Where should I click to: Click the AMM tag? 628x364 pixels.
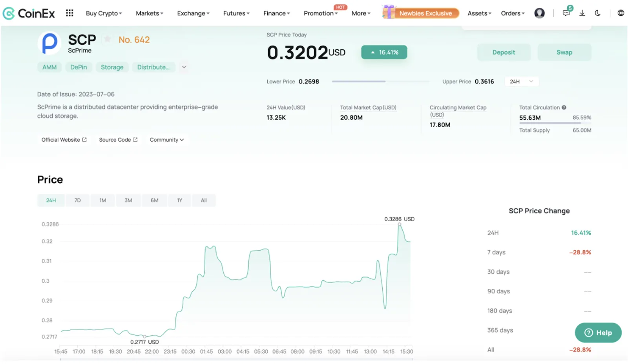[49, 67]
